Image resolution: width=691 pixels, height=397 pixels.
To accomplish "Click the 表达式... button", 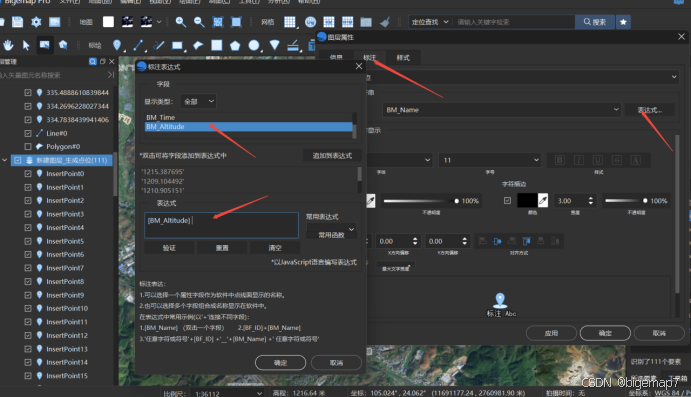I will point(650,110).
